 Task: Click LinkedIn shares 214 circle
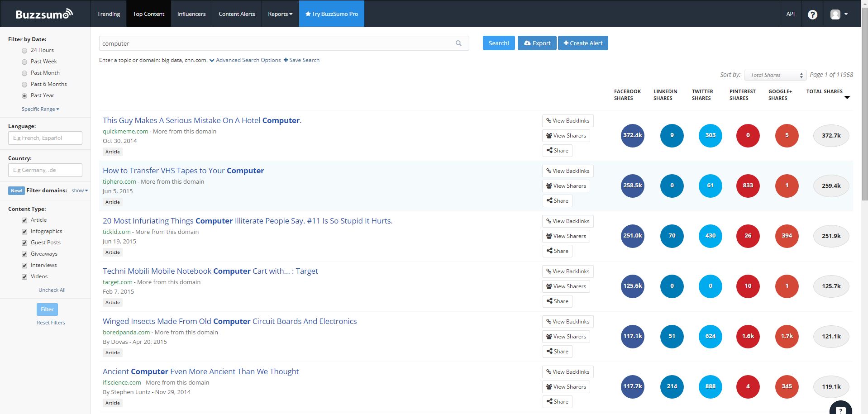[672, 386]
